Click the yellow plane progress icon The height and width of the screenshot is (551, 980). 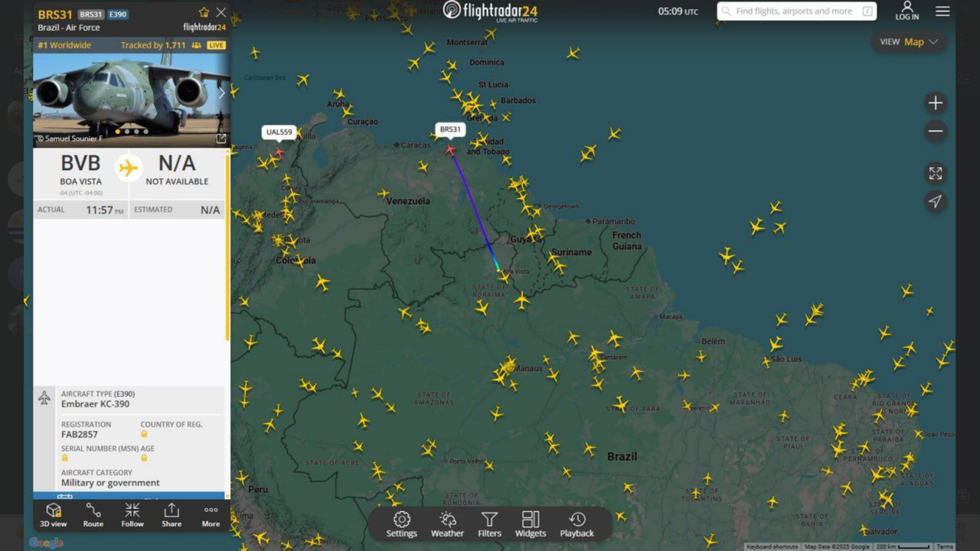point(129,168)
